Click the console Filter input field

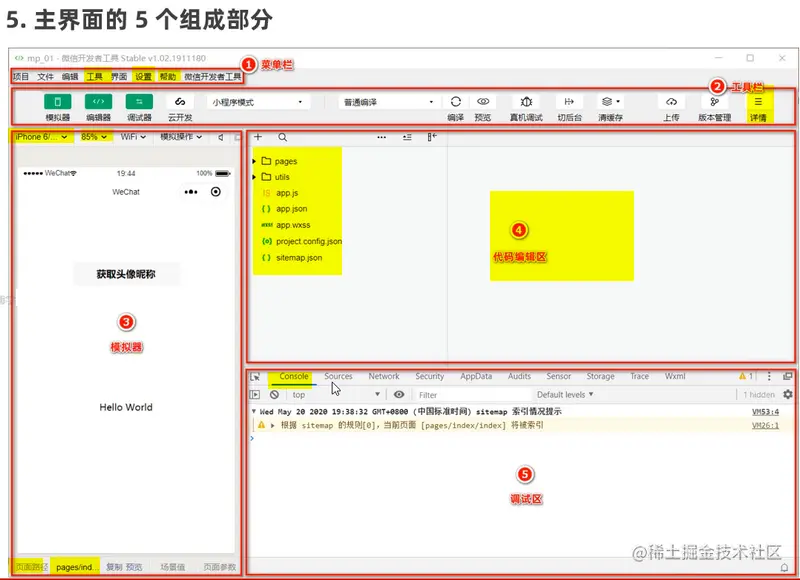tap(472, 395)
